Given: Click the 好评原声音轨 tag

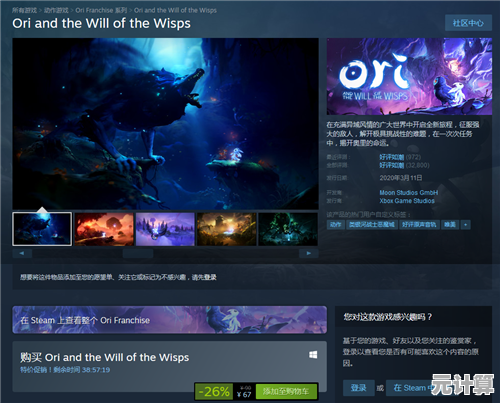Looking at the screenshot, I should 419,225.
